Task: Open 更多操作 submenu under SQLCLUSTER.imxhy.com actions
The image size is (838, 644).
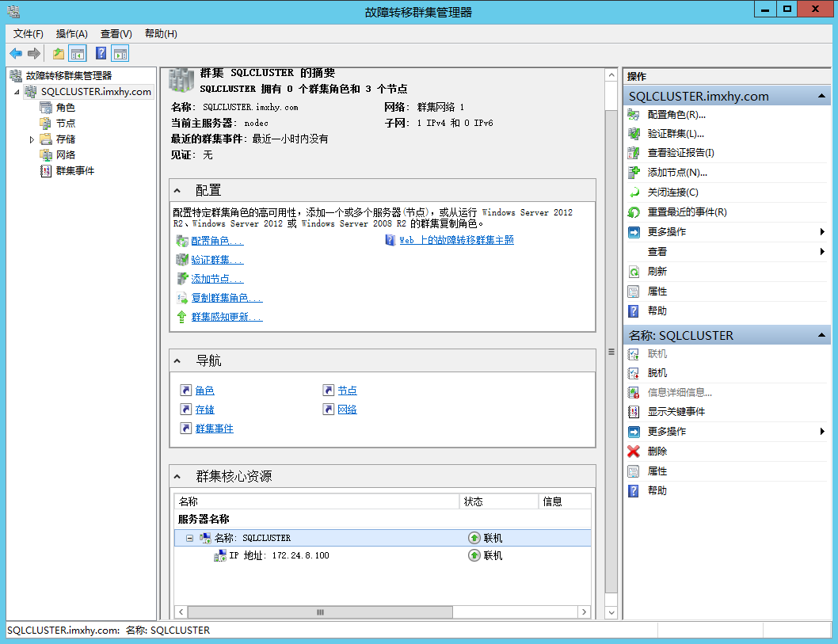Action: click(x=727, y=232)
